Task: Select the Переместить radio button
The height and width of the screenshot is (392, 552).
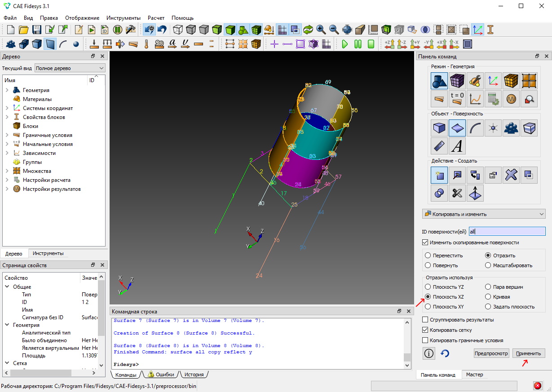Action: tap(428, 255)
